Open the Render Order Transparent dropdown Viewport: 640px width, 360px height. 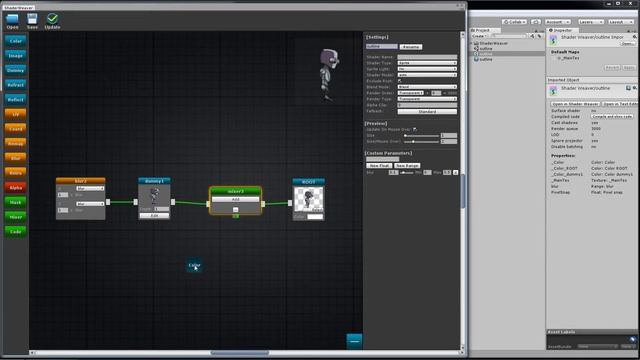(411, 93)
